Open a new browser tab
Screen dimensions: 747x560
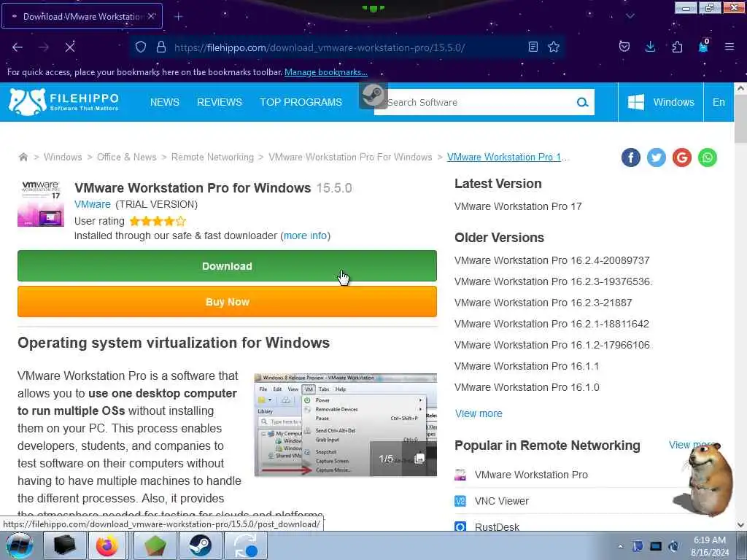[178, 17]
